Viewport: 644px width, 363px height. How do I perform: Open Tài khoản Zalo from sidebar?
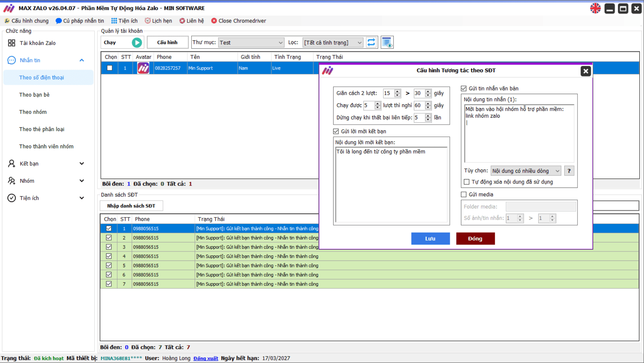[x=38, y=43]
